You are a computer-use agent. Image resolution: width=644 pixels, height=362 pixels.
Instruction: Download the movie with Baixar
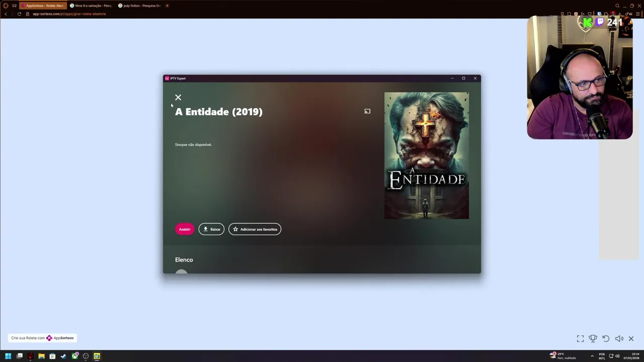[211, 229]
